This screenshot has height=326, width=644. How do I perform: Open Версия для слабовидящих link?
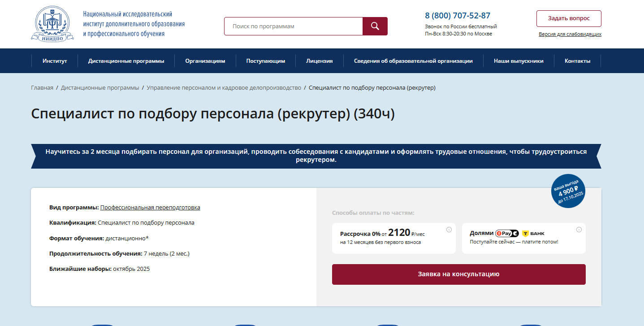pos(570,34)
